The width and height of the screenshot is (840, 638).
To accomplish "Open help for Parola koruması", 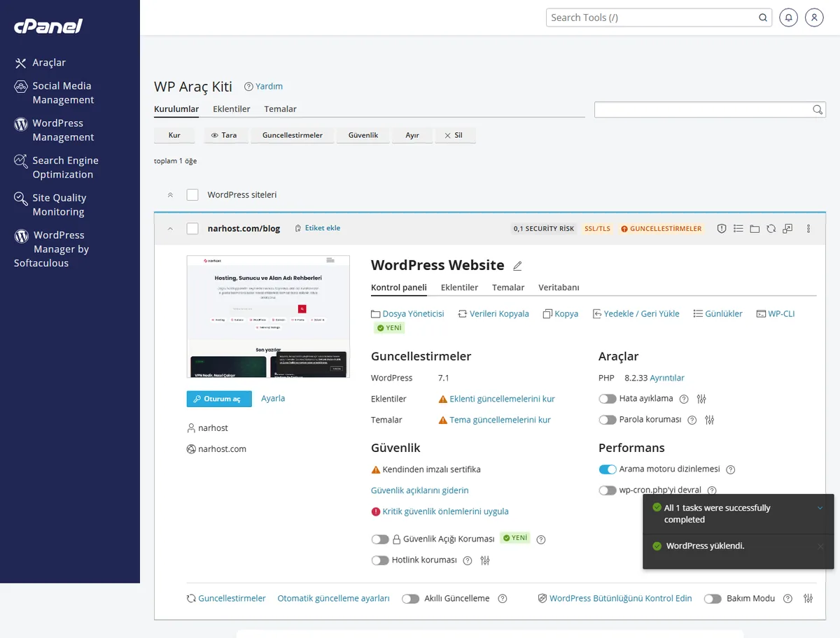I will pyautogui.click(x=692, y=420).
